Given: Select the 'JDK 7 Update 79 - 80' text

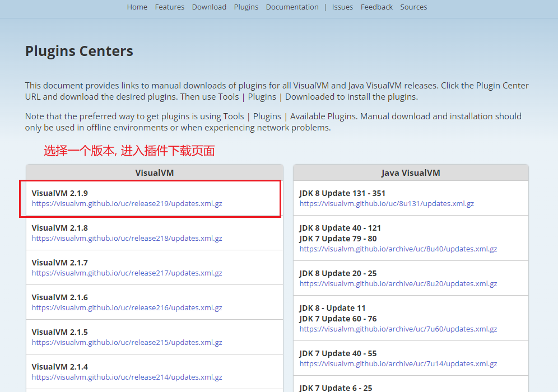Looking at the screenshot, I should (x=338, y=239).
